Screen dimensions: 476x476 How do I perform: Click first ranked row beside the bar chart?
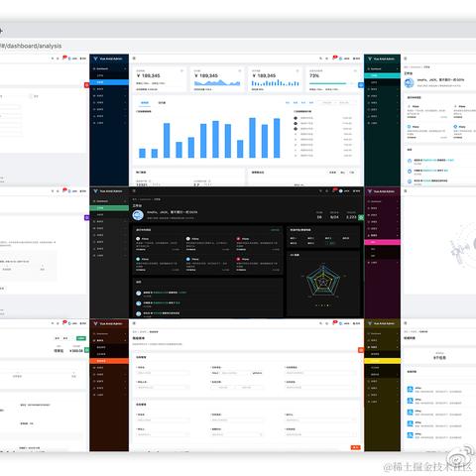[323, 118]
